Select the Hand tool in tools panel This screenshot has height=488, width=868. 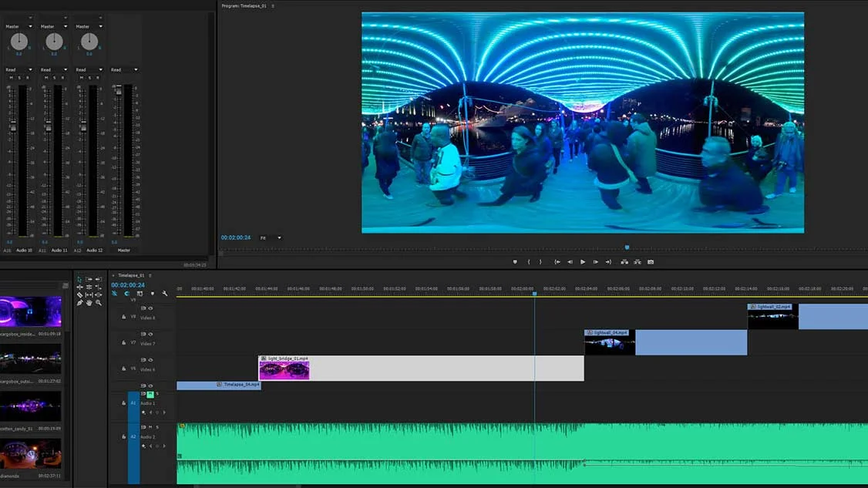click(x=89, y=303)
